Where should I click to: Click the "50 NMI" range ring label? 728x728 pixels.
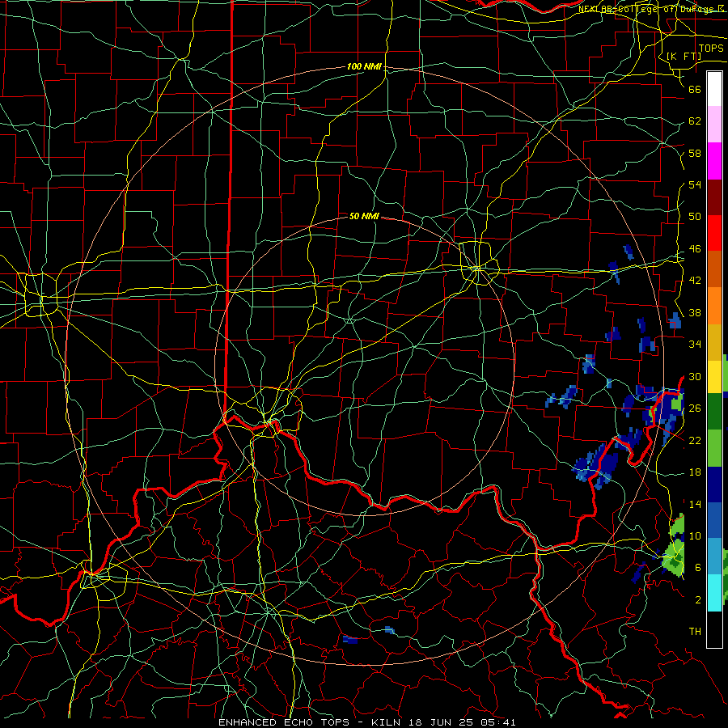pyautogui.click(x=364, y=216)
